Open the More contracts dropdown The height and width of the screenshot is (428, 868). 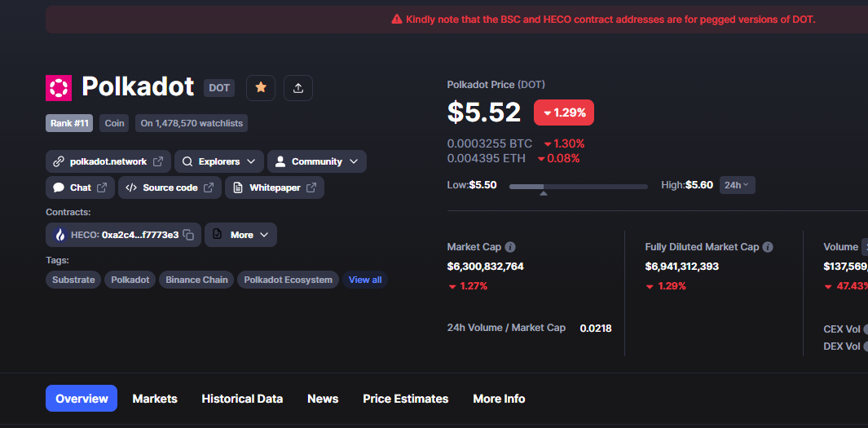[x=240, y=235]
